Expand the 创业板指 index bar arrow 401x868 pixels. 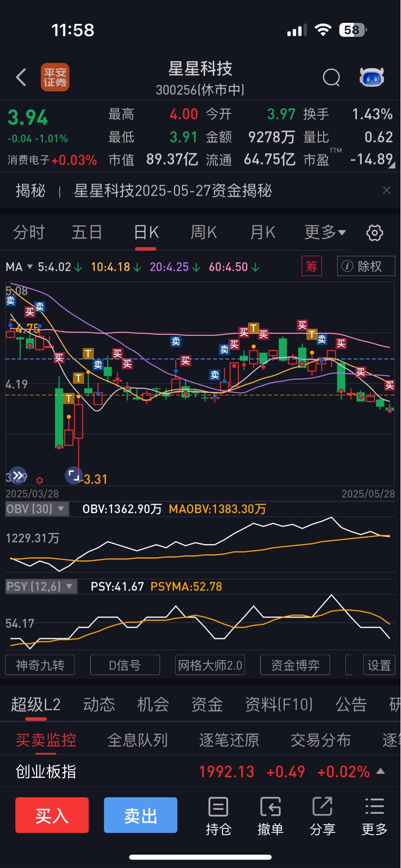[381, 771]
